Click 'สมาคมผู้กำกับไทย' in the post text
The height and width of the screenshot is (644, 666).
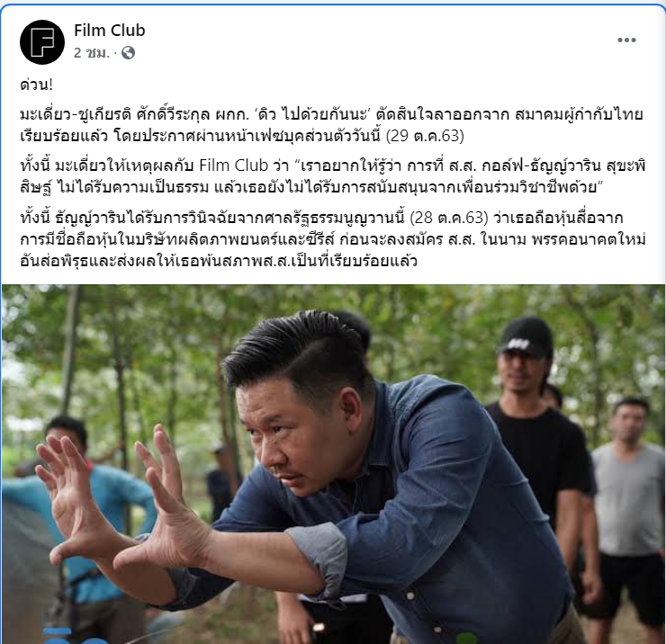tap(579, 114)
